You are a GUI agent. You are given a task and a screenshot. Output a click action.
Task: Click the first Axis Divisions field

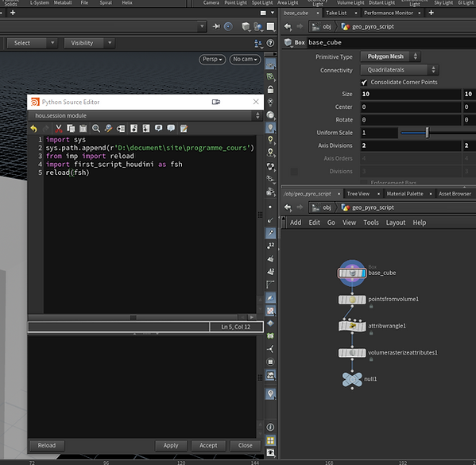tap(410, 145)
